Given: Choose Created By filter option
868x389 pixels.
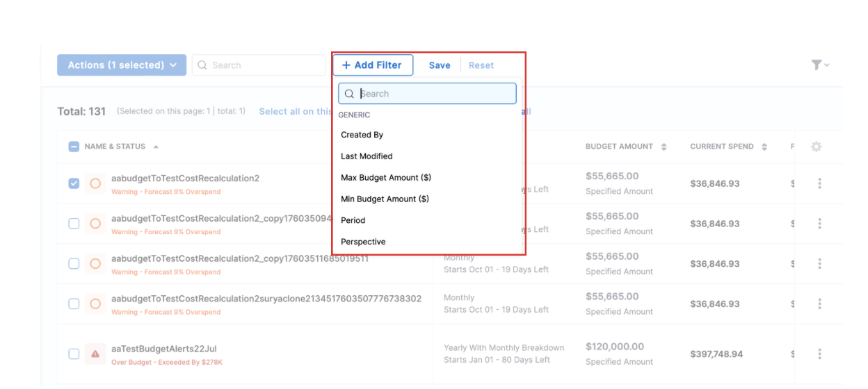Looking at the screenshot, I should (362, 135).
